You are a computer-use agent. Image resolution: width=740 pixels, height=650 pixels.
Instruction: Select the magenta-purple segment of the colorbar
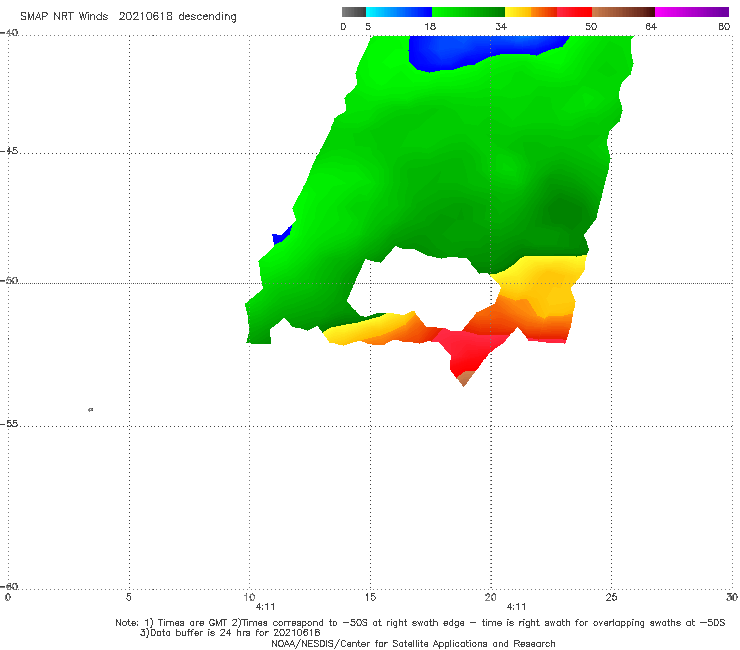(692, 12)
